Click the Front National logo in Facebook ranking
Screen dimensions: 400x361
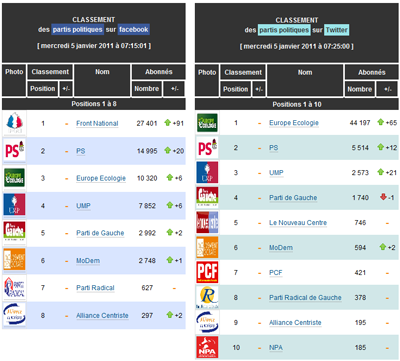14,123
